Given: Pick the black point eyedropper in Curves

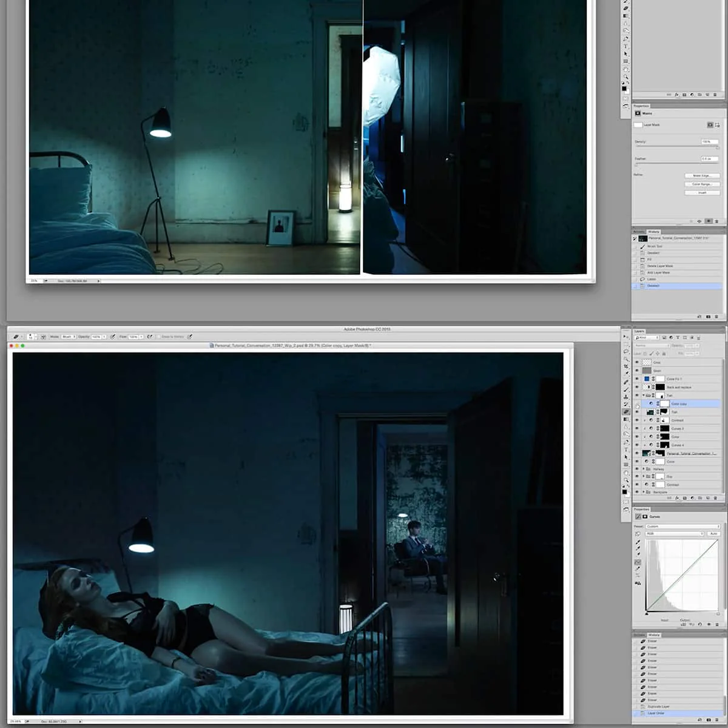Looking at the screenshot, I should (x=638, y=542).
